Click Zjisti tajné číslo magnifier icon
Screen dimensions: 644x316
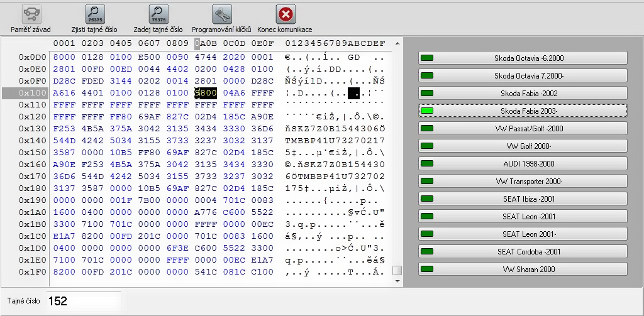pyautogui.click(x=95, y=14)
